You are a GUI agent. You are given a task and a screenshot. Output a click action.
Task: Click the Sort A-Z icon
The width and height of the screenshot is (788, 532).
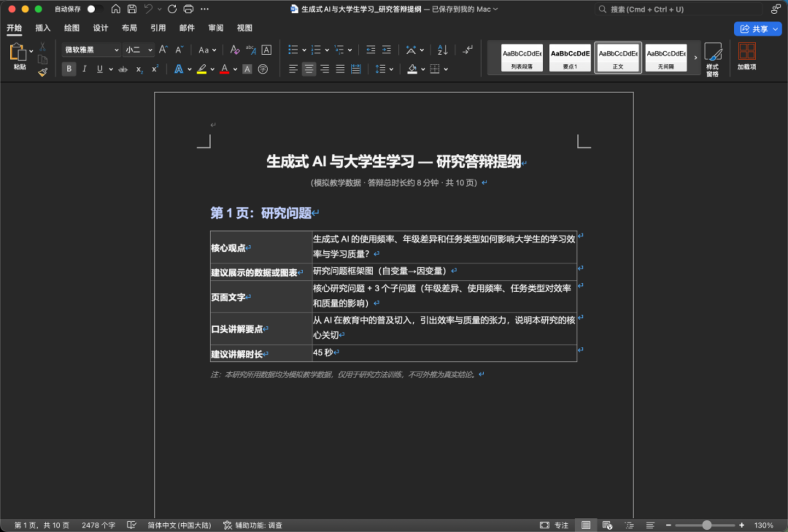point(443,50)
